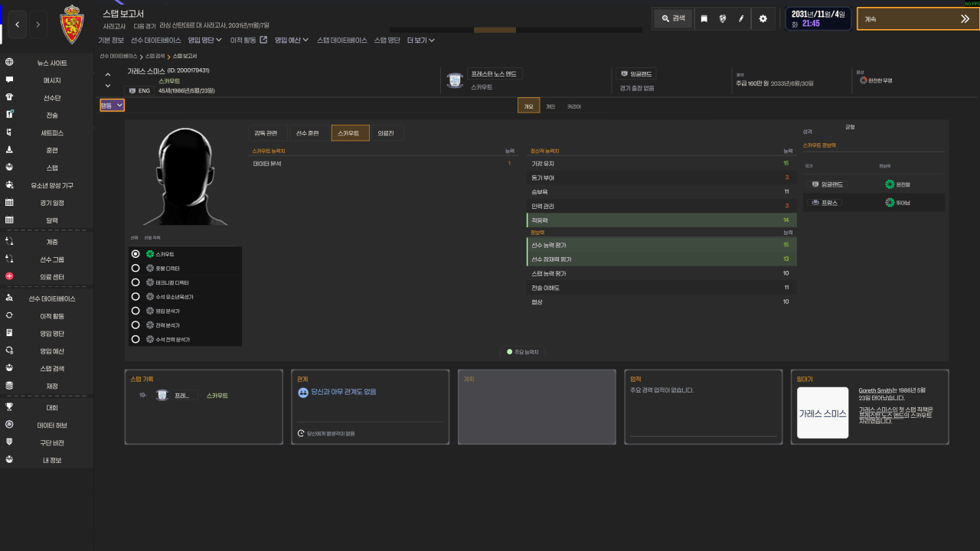Select the 전력 분석가 radio button
This screenshot has height=551, width=980.
pyautogui.click(x=136, y=325)
